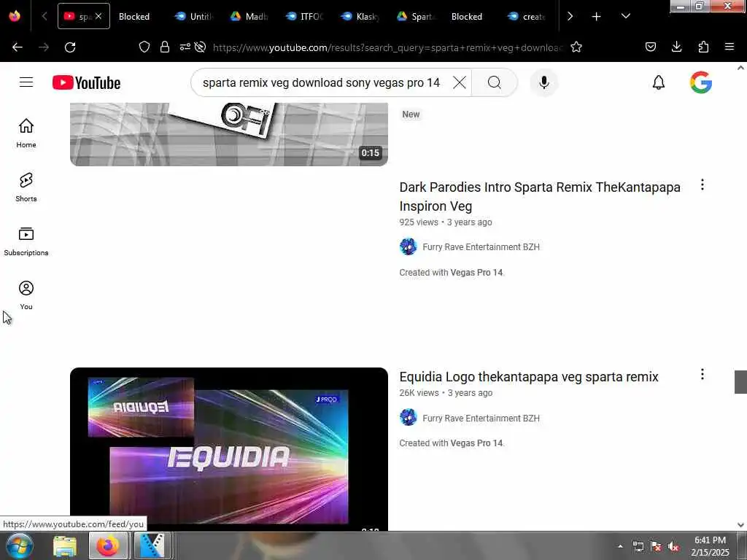Clear the search query with the X icon

click(460, 82)
